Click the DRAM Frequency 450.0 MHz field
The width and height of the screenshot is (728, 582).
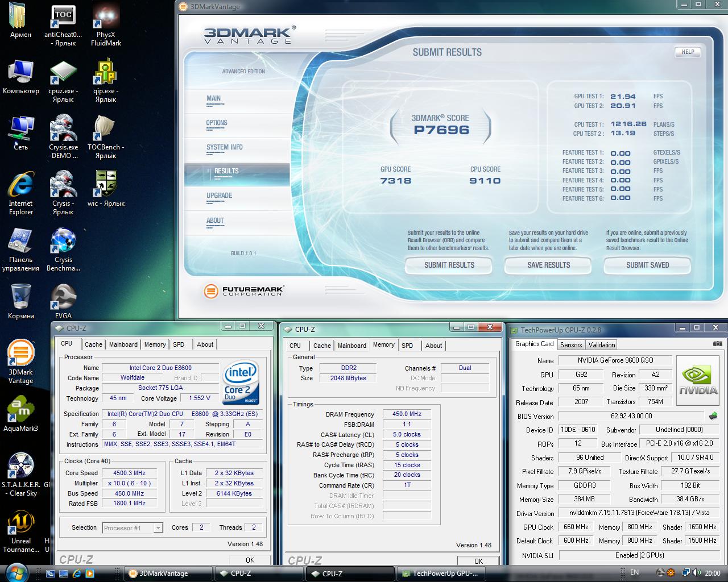pyautogui.click(x=407, y=414)
